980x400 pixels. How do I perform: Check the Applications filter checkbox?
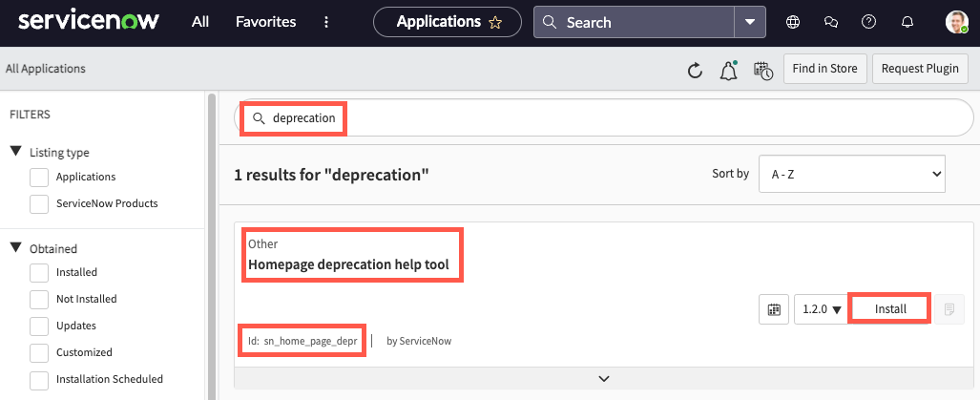tap(39, 177)
